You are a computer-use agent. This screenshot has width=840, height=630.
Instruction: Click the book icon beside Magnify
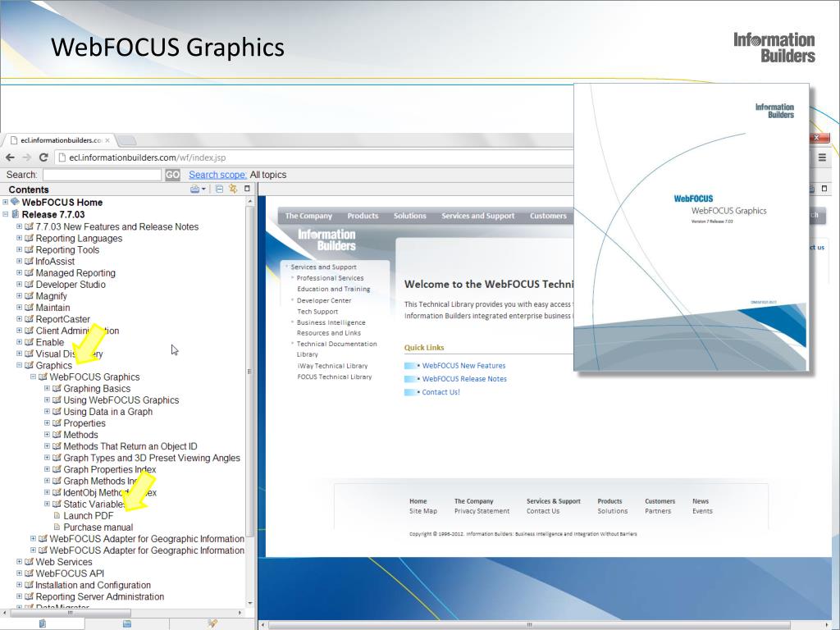[x=29, y=295]
